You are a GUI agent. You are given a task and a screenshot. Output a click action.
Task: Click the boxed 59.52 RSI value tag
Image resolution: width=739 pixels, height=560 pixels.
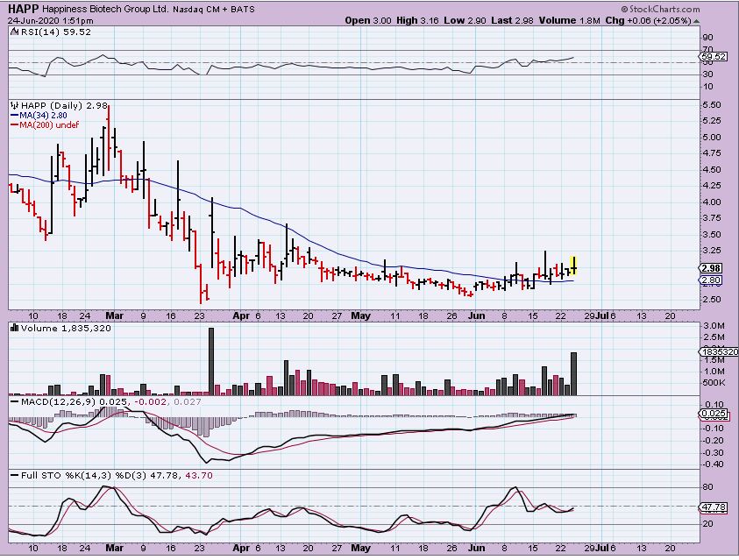(714, 56)
